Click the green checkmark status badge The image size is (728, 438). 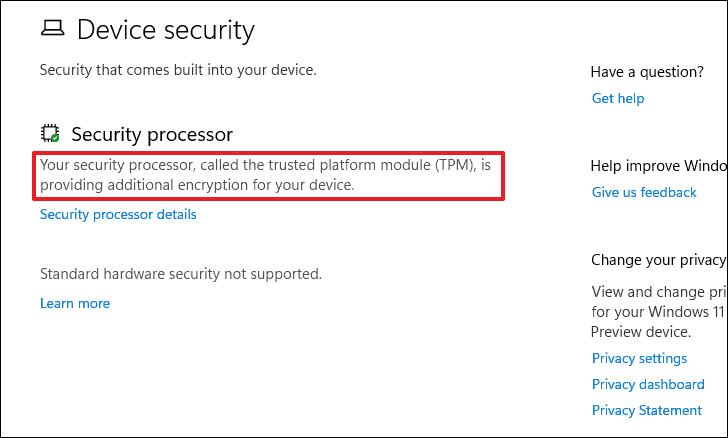(55, 139)
